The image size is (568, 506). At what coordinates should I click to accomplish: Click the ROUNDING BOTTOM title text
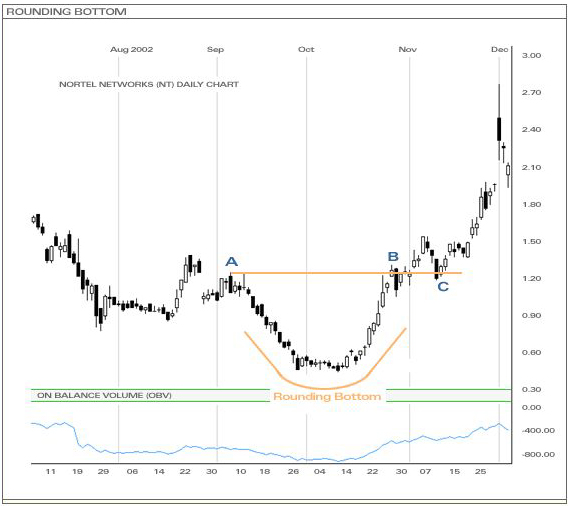[x=67, y=12]
